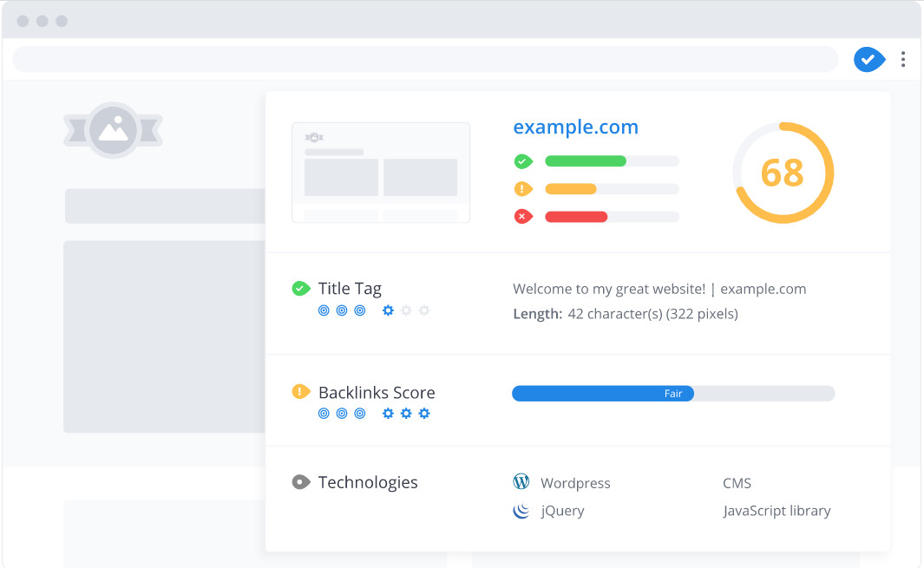Toggle the second target circle under Title Tag
Viewport: 924px width, 568px height.
click(x=341, y=310)
